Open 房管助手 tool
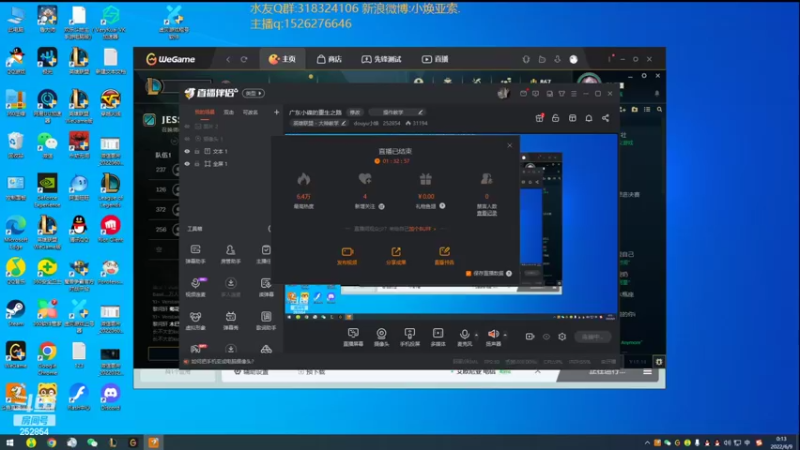Viewport: 800px width, 450px height. [x=231, y=254]
